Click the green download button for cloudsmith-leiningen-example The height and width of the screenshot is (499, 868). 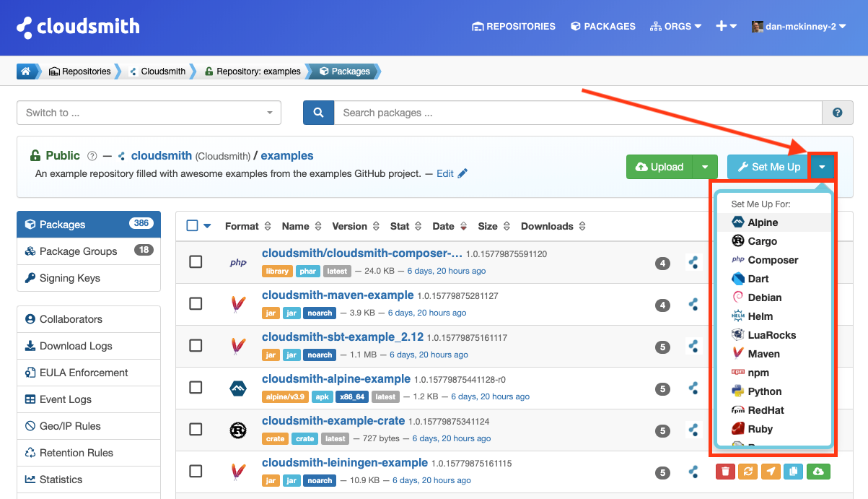(818, 472)
